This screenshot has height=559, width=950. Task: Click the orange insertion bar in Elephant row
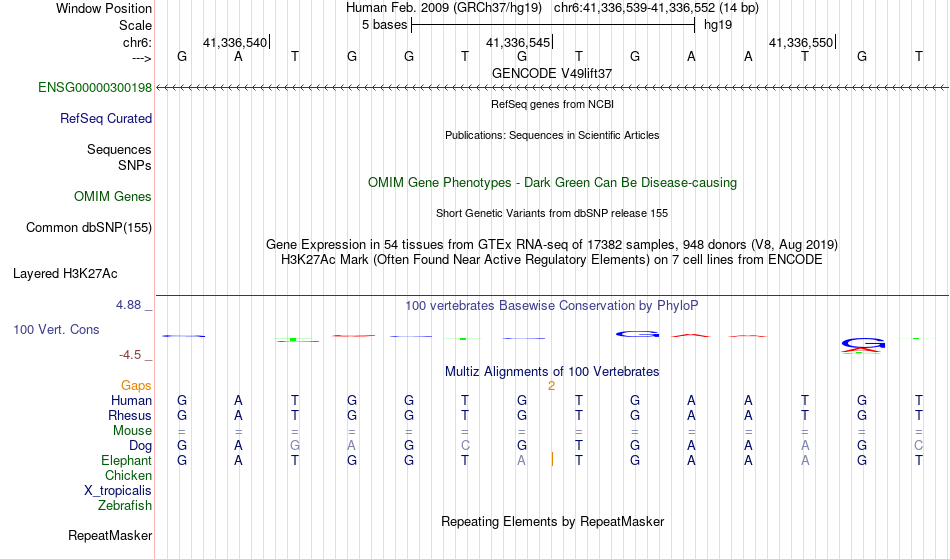[552, 459]
